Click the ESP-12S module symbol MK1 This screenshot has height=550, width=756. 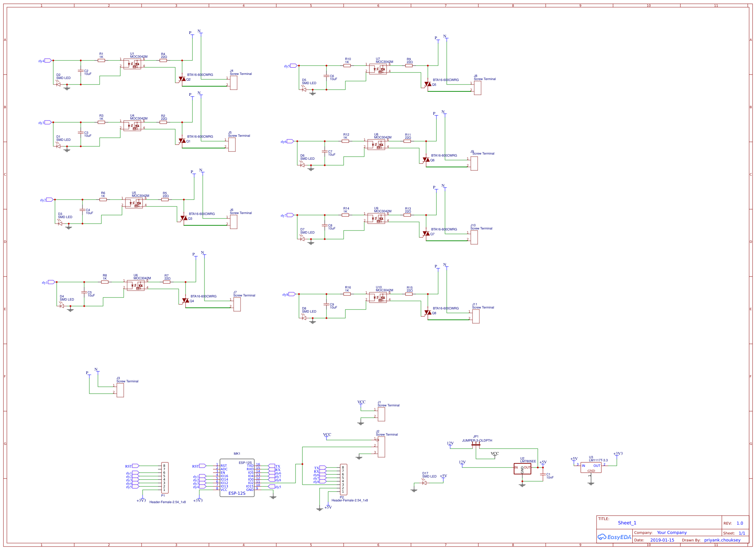pos(237,479)
